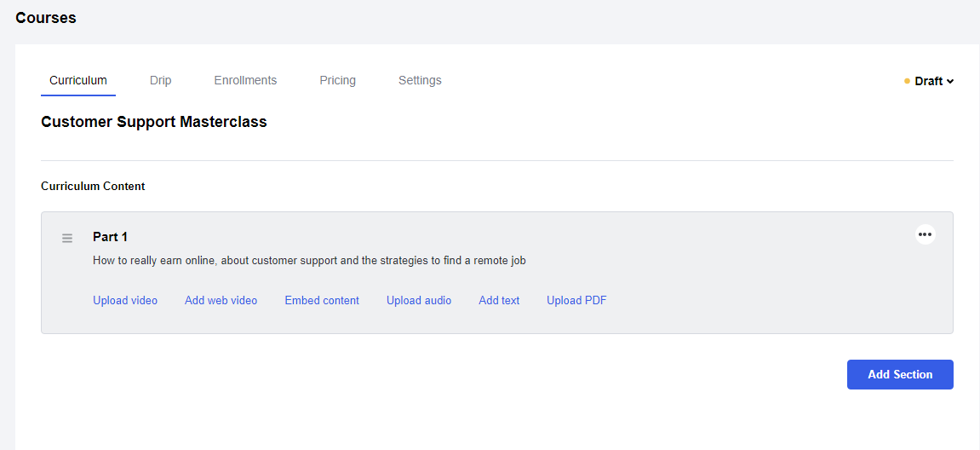This screenshot has width=980, height=450.
Task: Open the Part 1 three-dot options menu
Action: [x=925, y=234]
